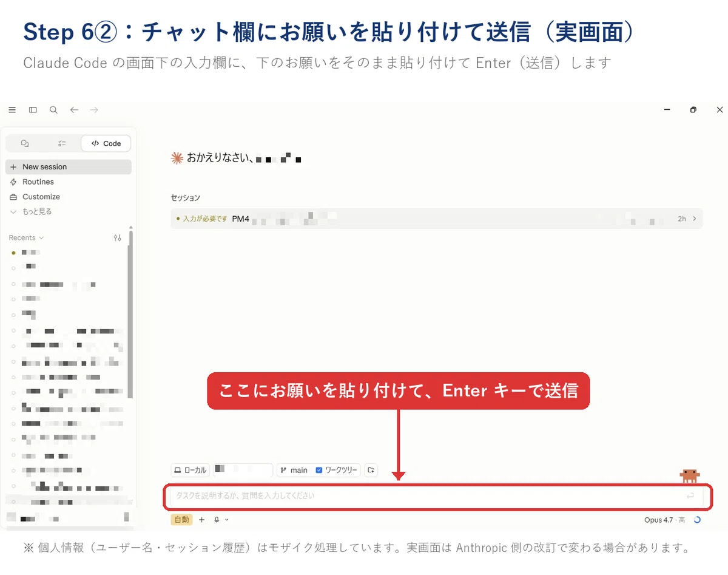Toggle the ワークツリー checkbox
Image resolution: width=728 pixels, height=575 pixels.
coord(319,470)
